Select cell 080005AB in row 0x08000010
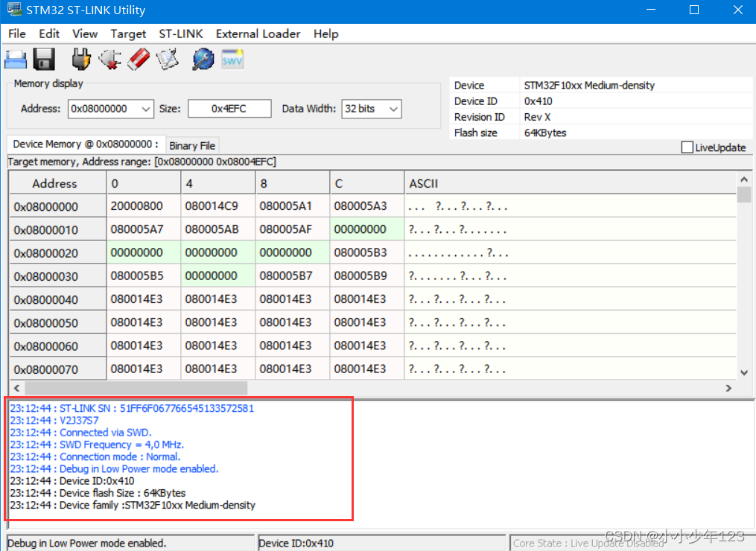Screen dimensions: 756x551 click(218, 229)
